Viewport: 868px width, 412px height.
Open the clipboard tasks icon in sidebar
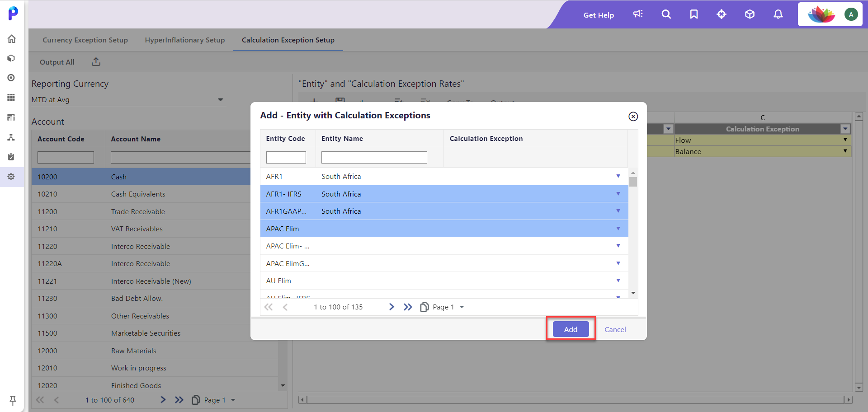point(12,157)
